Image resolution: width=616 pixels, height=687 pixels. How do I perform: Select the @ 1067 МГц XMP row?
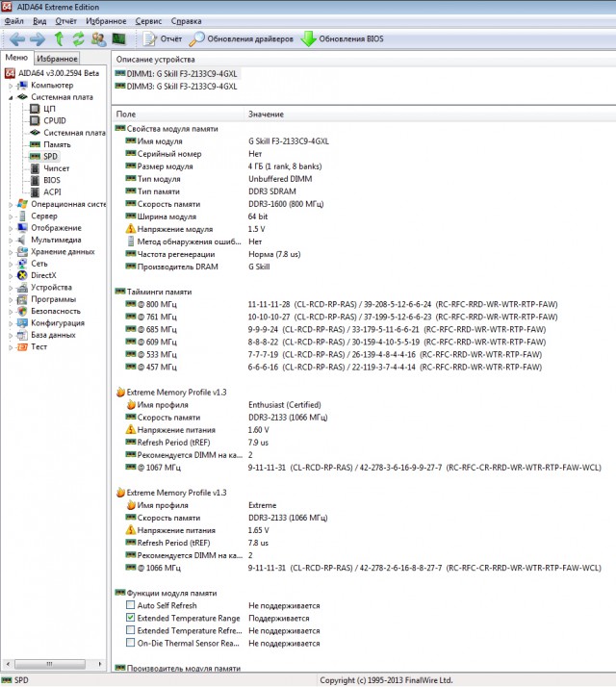[363, 468]
